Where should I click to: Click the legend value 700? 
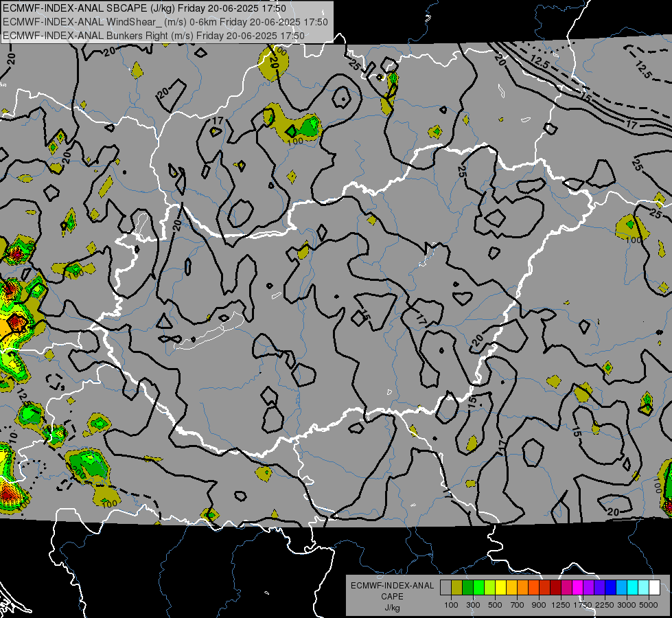coord(518,605)
